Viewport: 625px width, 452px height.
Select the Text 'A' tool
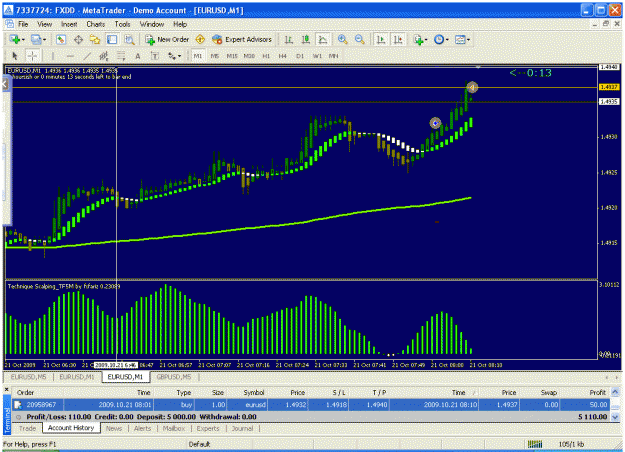(138, 56)
